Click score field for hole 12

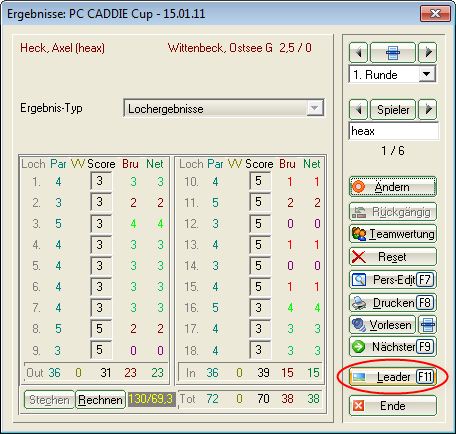coord(260,223)
